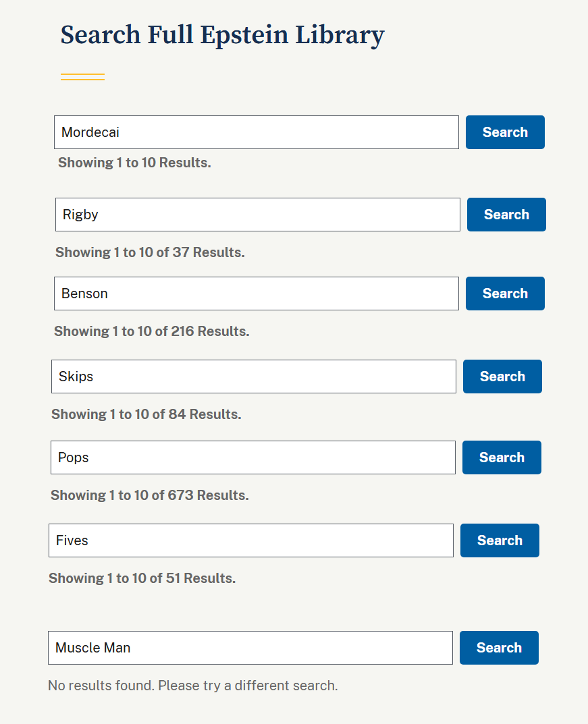Click the Search button beside the Mordecai field
The width and height of the screenshot is (588, 724).
pyautogui.click(x=505, y=132)
